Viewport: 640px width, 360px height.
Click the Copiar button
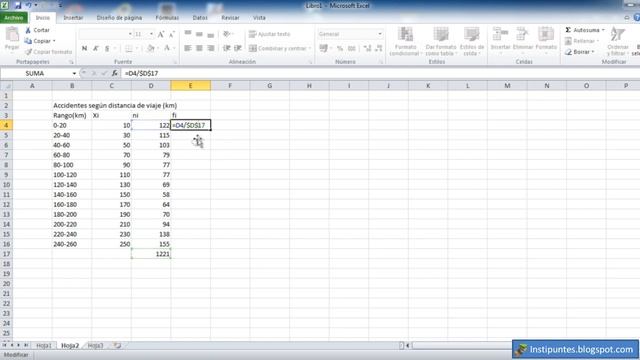tap(38, 41)
